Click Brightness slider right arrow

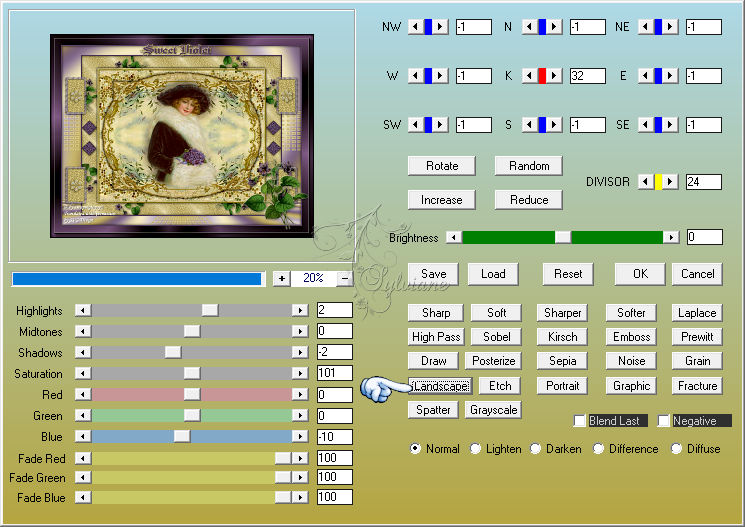(x=671, y=237)
